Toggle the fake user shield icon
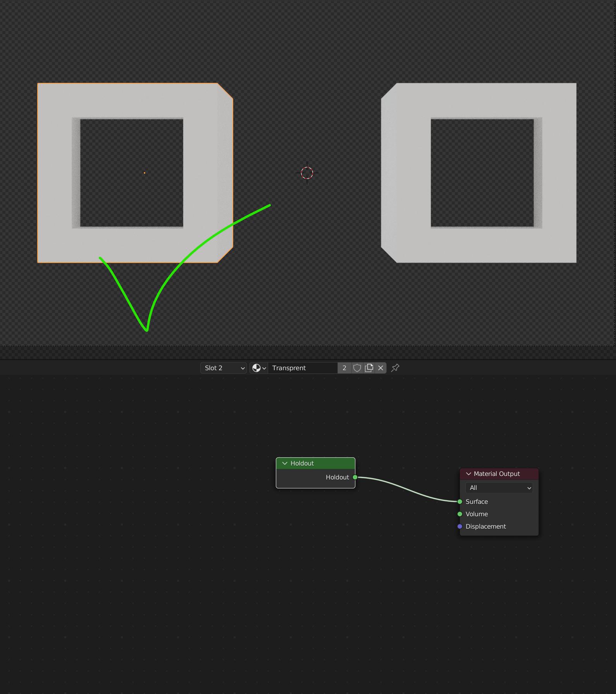Image resolution: width=616 pixels, height=694 pixels. pos(357,368)
